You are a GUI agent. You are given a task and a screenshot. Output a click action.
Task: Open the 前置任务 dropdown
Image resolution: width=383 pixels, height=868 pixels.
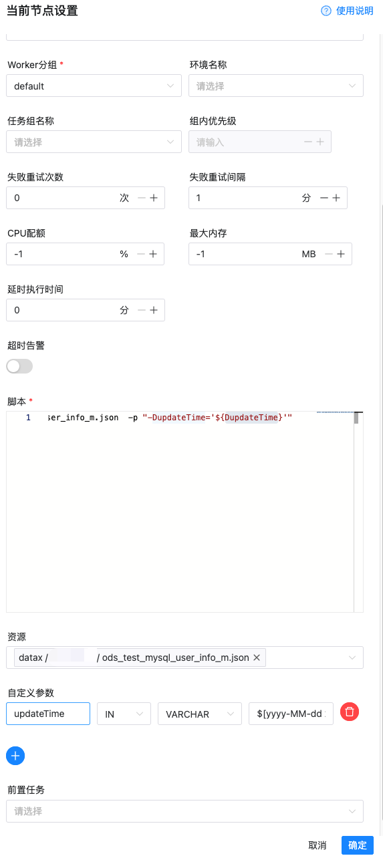(184, 811)
